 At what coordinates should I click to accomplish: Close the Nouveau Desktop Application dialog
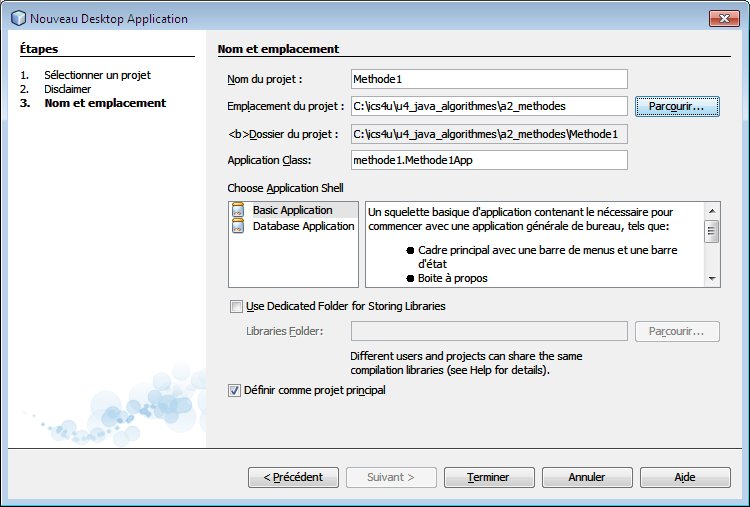724,19
